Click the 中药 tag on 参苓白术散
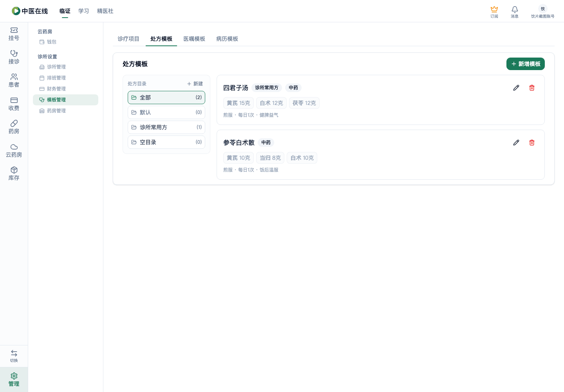This screenshot has height=392, width=564. (x=266, y=143)
